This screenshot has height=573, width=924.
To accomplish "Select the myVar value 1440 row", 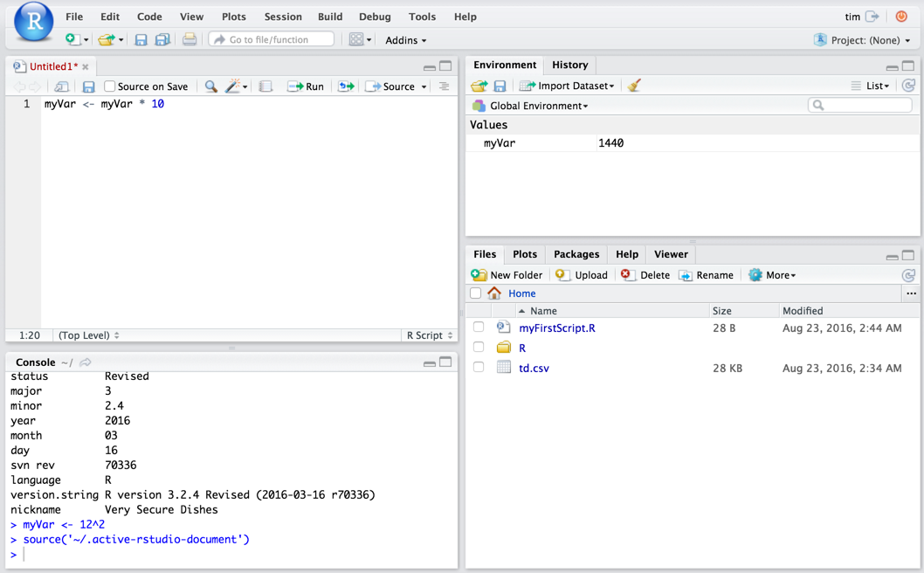I will 693,142.
